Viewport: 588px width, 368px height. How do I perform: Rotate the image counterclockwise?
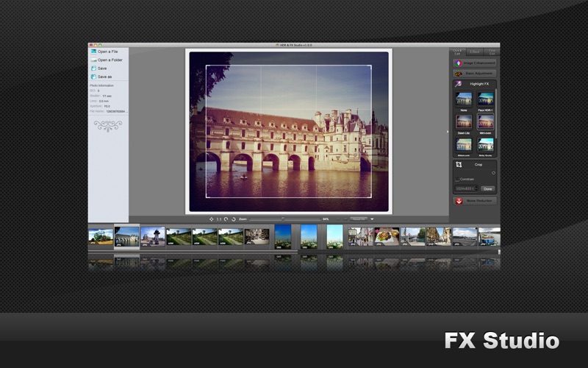pos(226,219)
